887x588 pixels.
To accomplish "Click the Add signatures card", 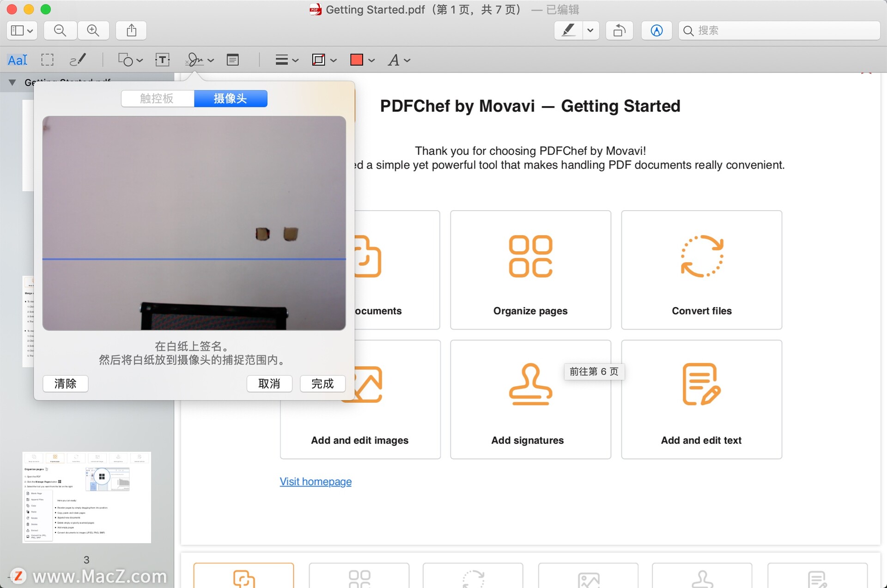I will pos(530,400).
